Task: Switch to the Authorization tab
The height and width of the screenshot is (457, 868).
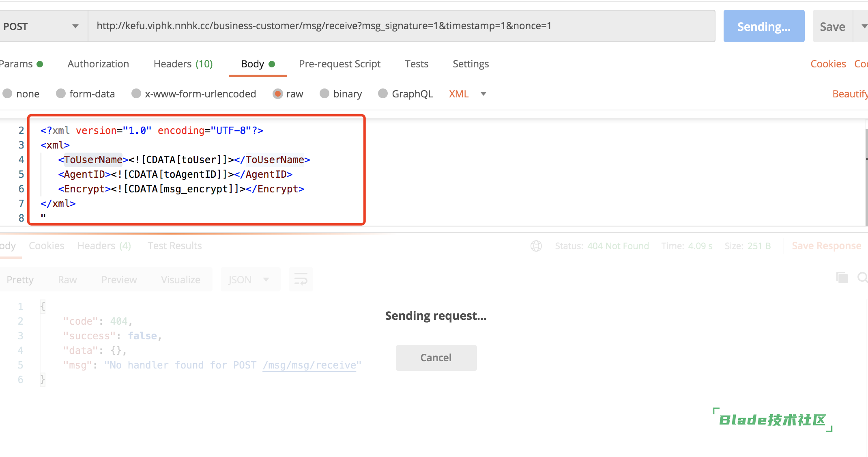Action: (98, 64)
